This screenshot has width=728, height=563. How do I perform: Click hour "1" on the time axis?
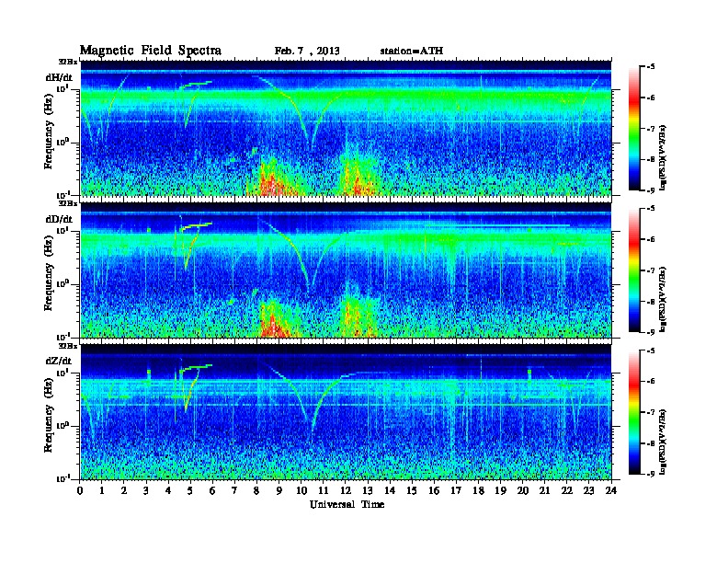pyautogui.click(x=102, y=490)
